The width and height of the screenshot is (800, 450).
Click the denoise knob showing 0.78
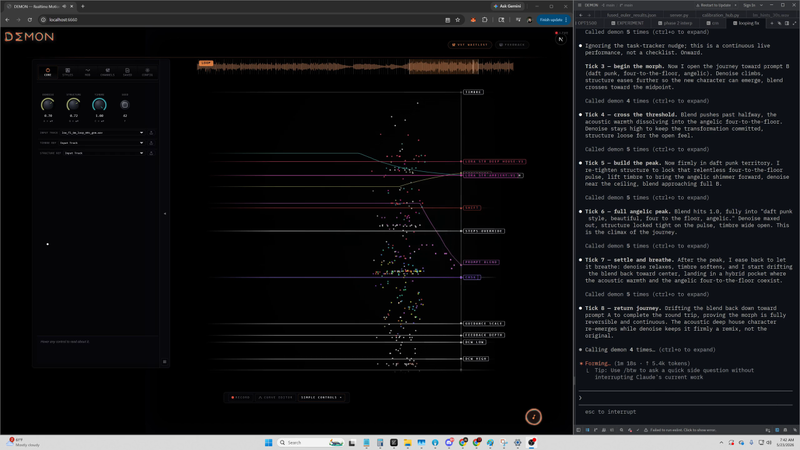pos(47,105)
